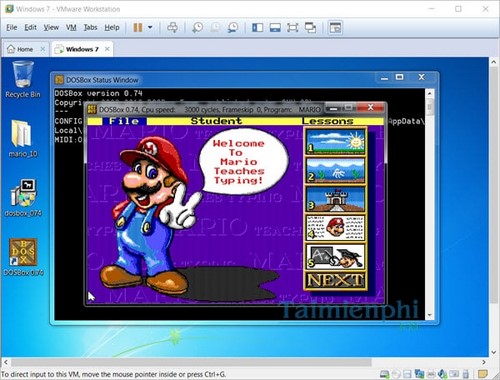
Task: Choose lesson 4 Mario face thumbnail
Action: click(x=335, y=228)
